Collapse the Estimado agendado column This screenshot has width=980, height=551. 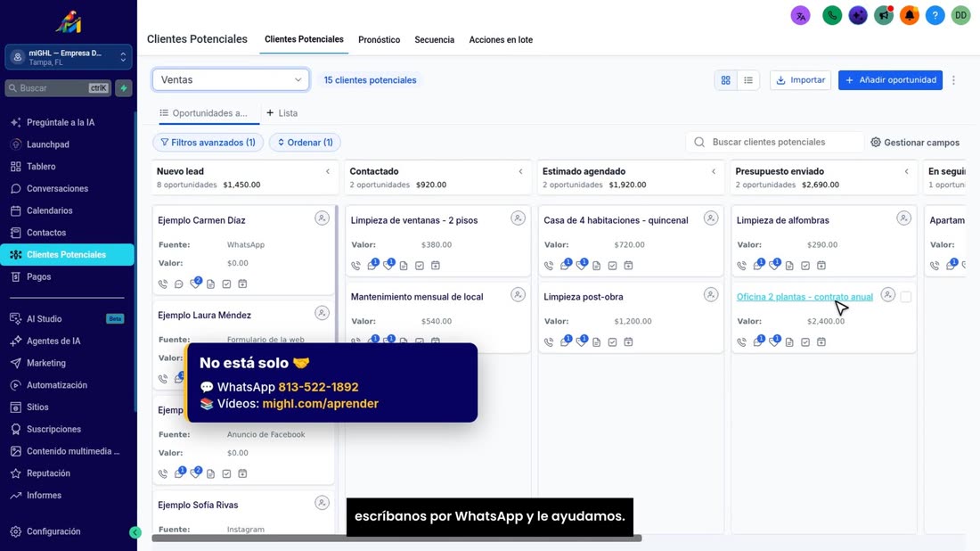(x=714, y=171)
